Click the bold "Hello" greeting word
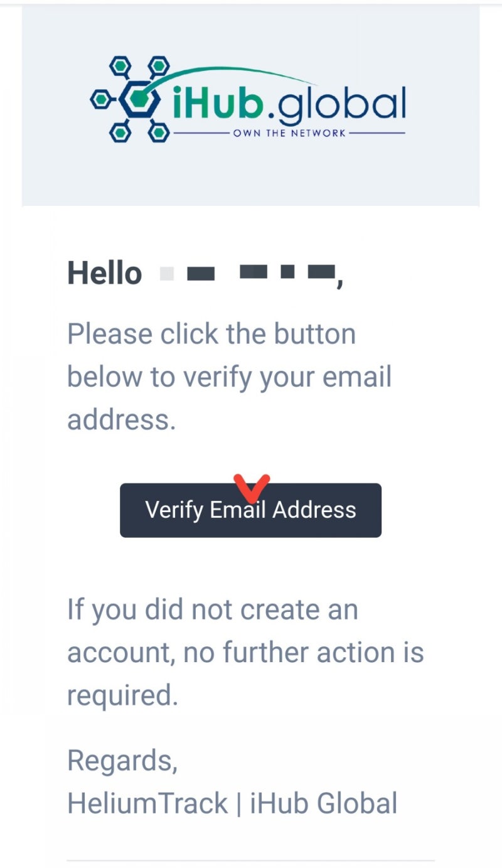This screenshot has height=868, width=502. click(x=104, y=274)
